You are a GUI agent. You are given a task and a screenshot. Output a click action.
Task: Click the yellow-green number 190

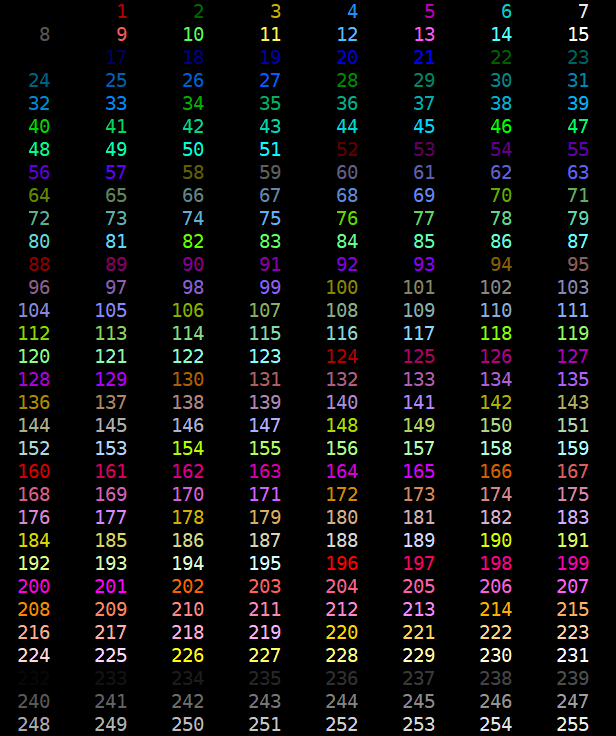click(x=496, y=540)
